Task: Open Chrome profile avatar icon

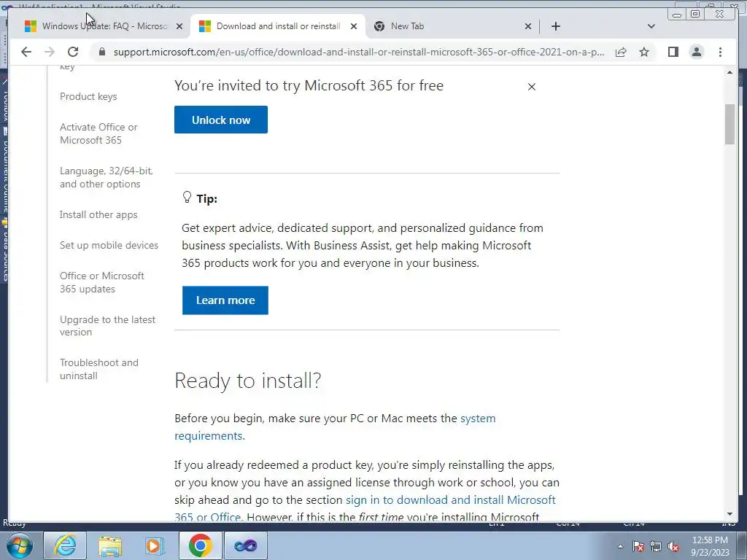Action: click(x=697, y=52)
